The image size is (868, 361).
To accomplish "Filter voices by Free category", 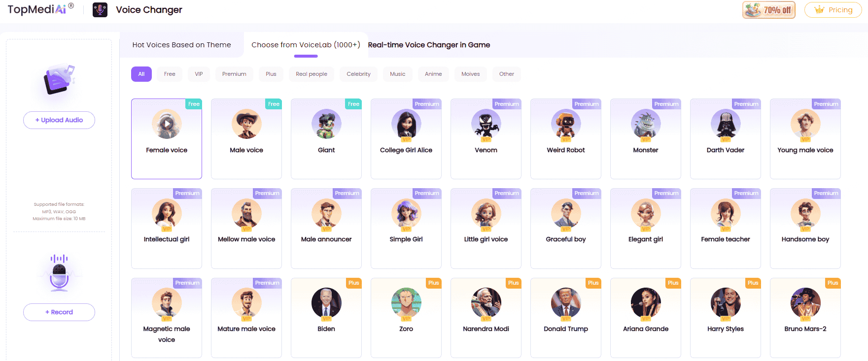I will 170,74.
